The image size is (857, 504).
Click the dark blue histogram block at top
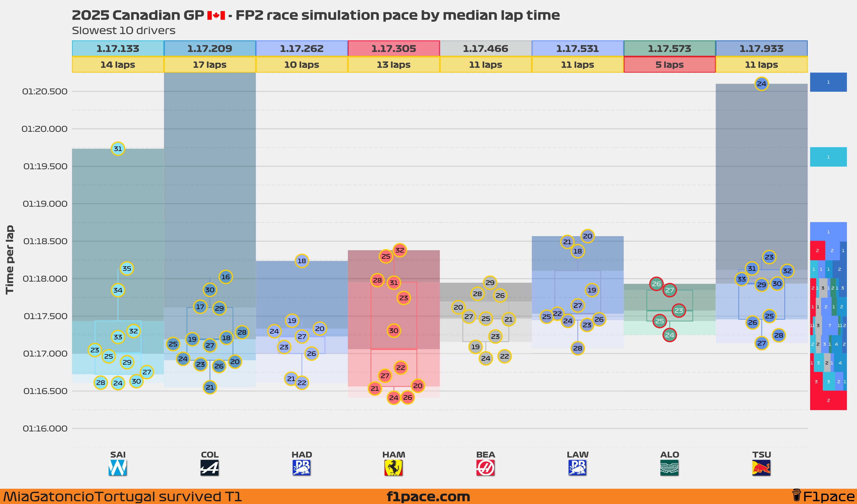tap(828, 82)
